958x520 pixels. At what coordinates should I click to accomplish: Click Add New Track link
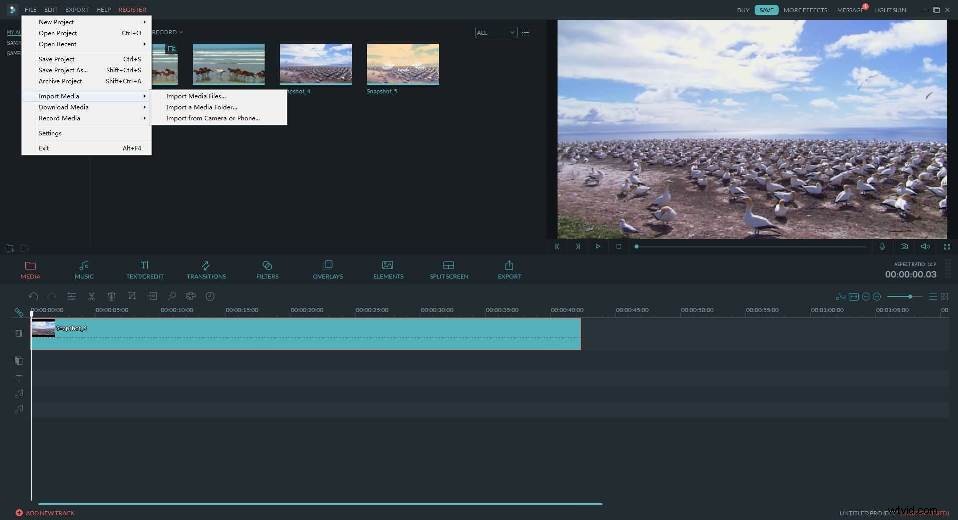pos(45,513)
